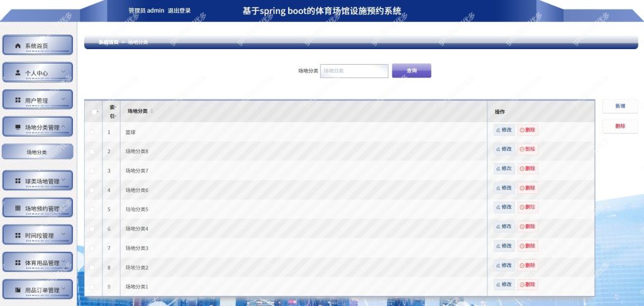Collapse the 场地分类管理 chevron arrow

[64, 127]
